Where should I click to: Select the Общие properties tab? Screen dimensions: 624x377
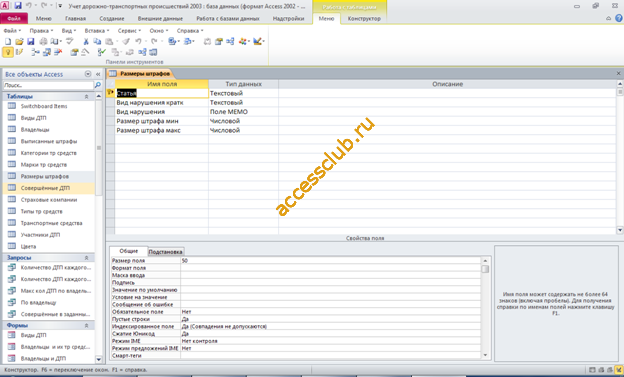click(129, 251)
